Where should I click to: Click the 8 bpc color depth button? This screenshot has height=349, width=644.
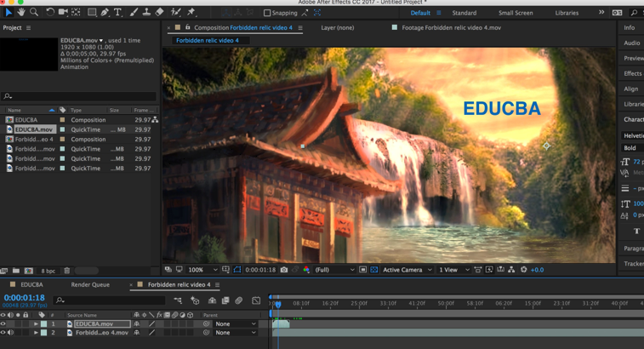(48, 271)
